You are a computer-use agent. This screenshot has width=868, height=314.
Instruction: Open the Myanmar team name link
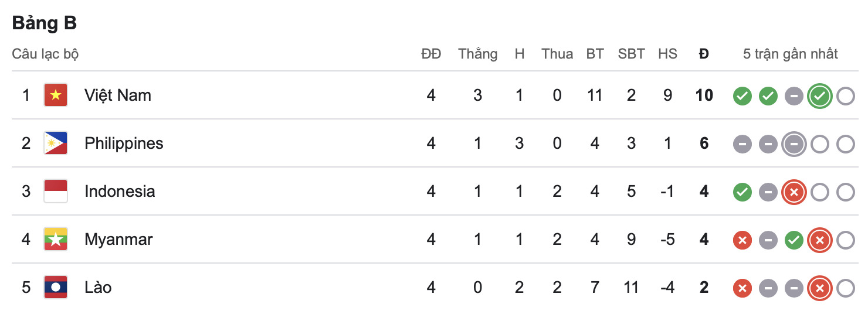click(118, 240)
